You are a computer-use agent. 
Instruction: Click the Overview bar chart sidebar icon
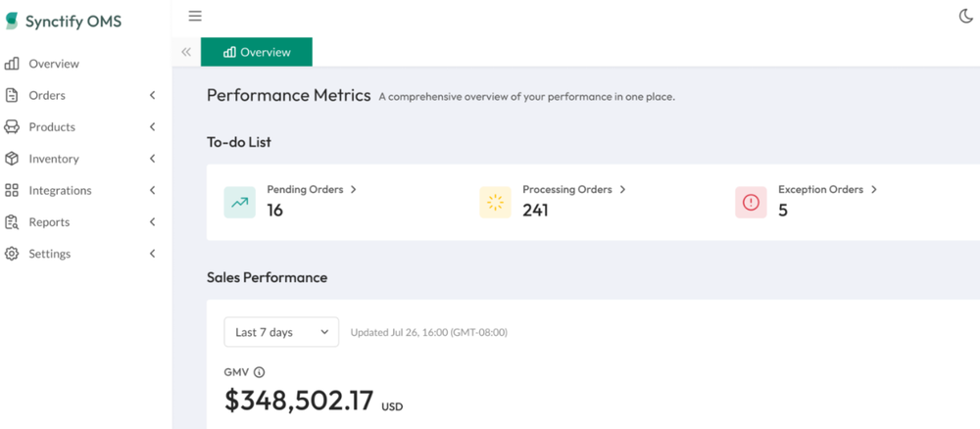pos(11,64)
